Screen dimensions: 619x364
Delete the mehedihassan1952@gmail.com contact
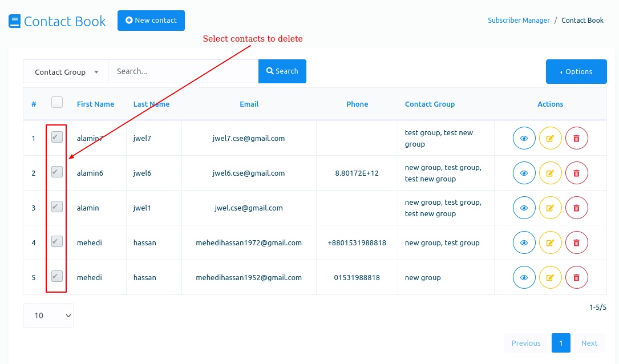[x=576, y=277]
